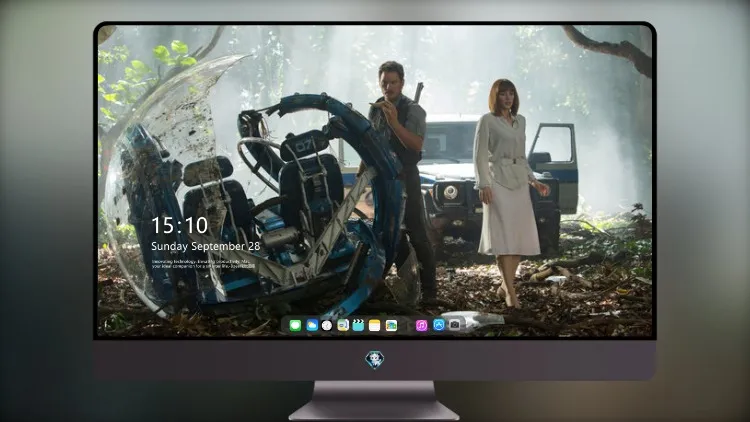Open the yellow Notes app icon
The width and height of the screenshot is (750, 422).
(x=375, y=326)
